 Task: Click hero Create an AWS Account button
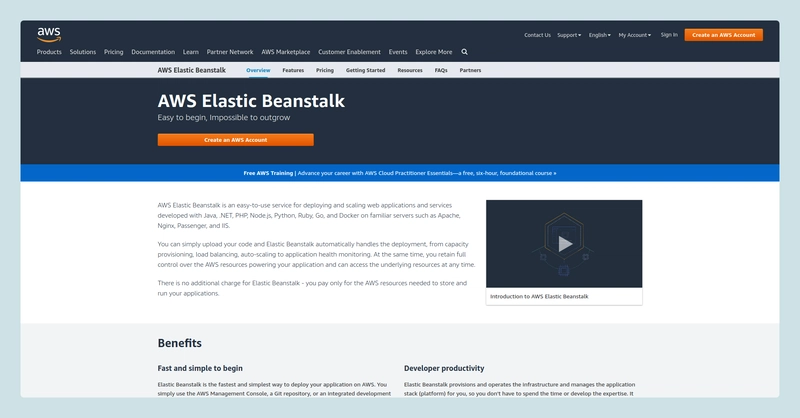236,140
